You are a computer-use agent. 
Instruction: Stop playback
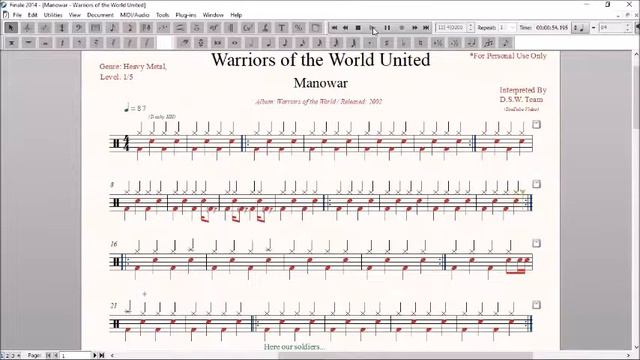tap(358, 28)
